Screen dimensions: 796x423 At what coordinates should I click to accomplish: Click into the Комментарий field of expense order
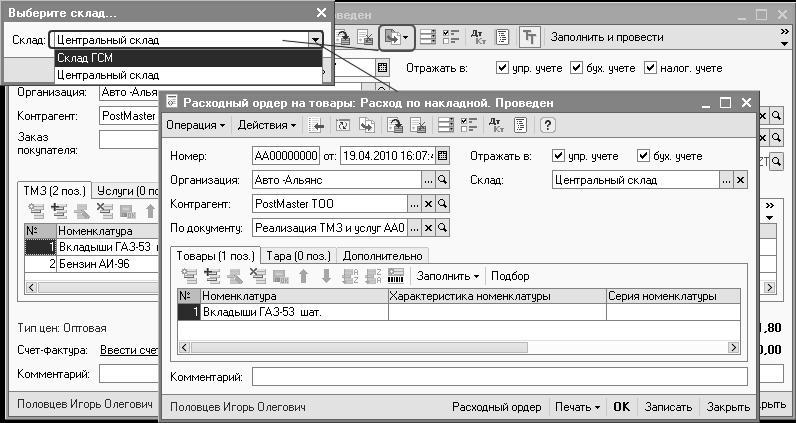click(498, 377)
